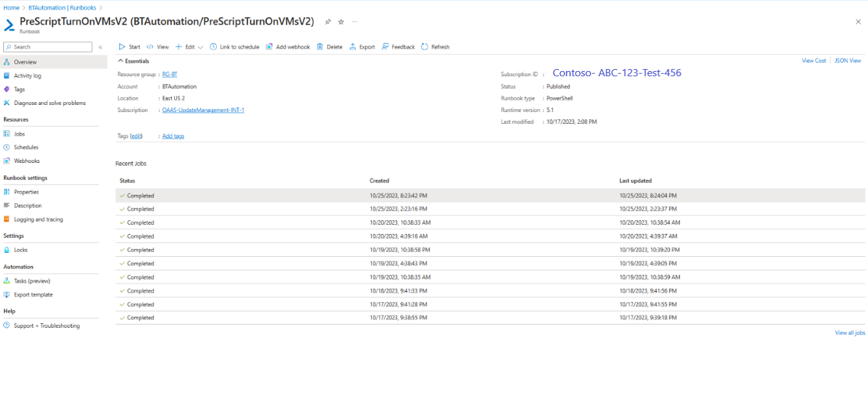
Task: Open job created 10/17/2023, 9:38:55 PM
Action: pos(490,318)
